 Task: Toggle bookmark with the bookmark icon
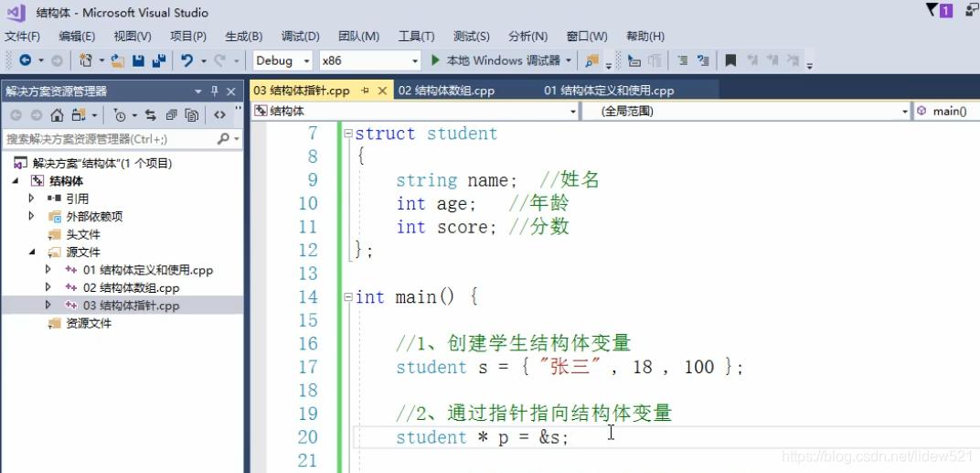point(730,60)
